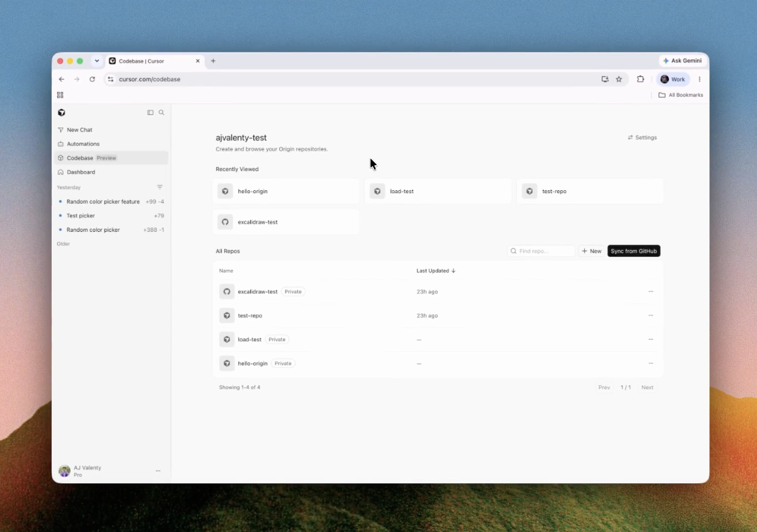Open more options for excalidraw-test row

point(651,292)
